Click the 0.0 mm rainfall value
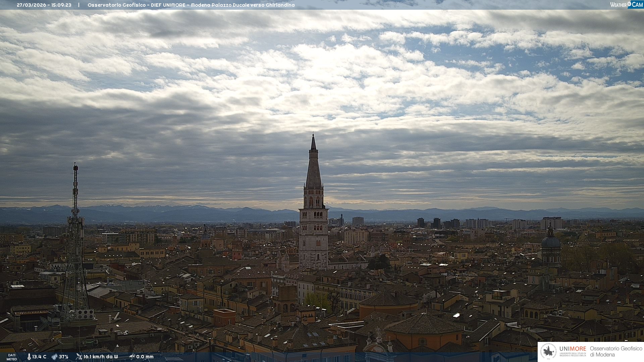Viewport: 644px width, 362px height. click(145, 357)
